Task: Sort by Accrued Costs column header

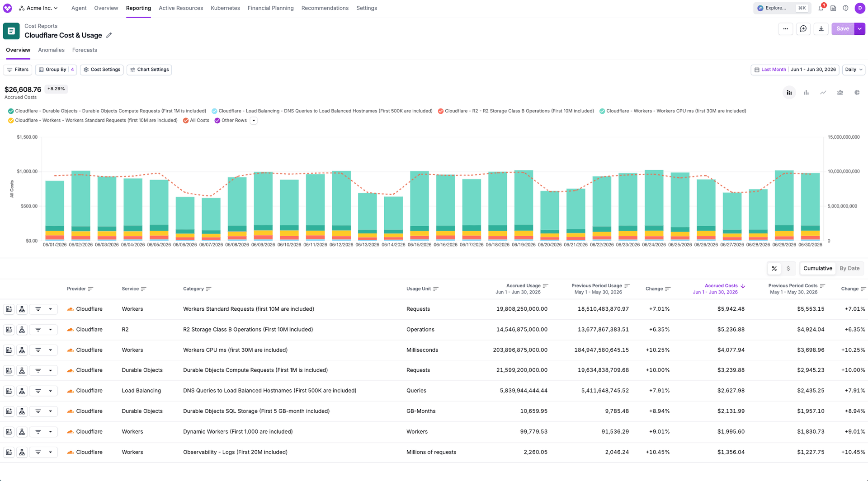Action: click(x=721, y=286)
